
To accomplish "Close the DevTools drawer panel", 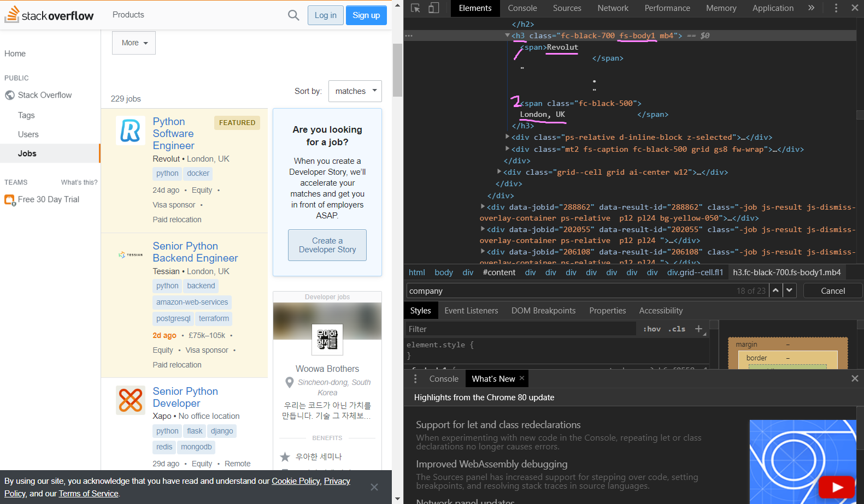I will [855, 378].
